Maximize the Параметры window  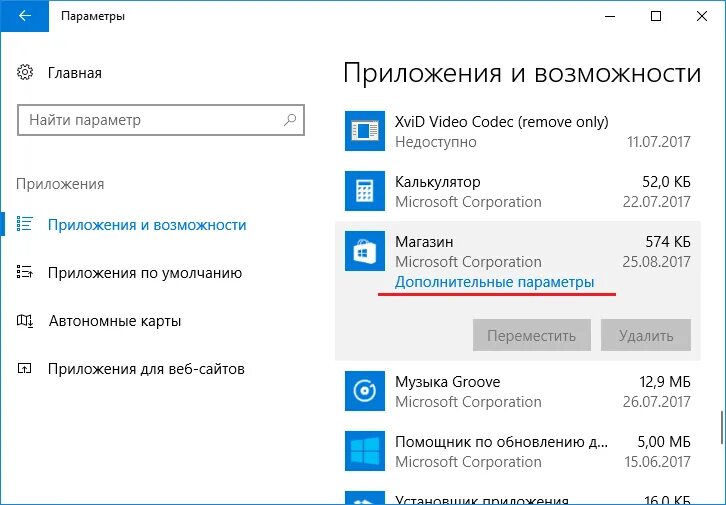[x=656, y=16]
